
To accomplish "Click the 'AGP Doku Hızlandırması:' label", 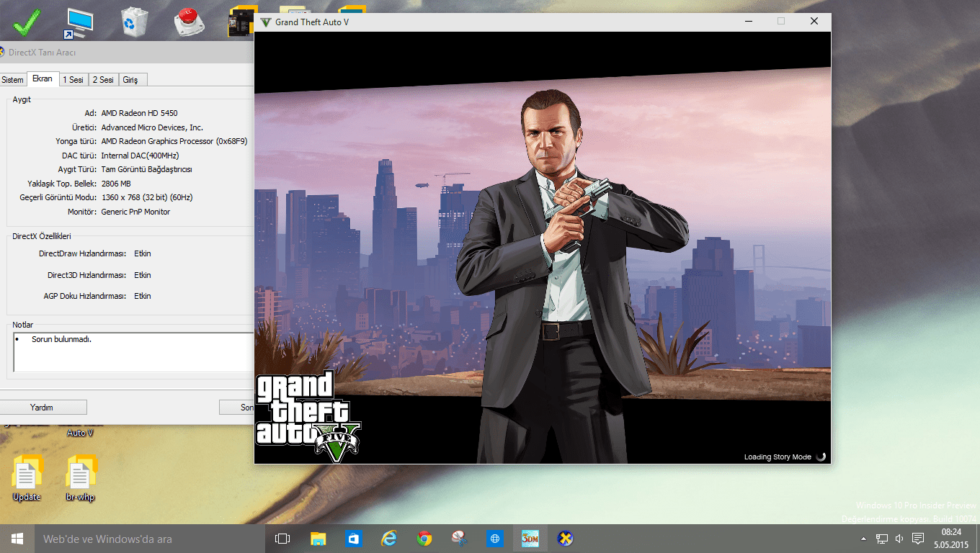I will coord(84,296).
